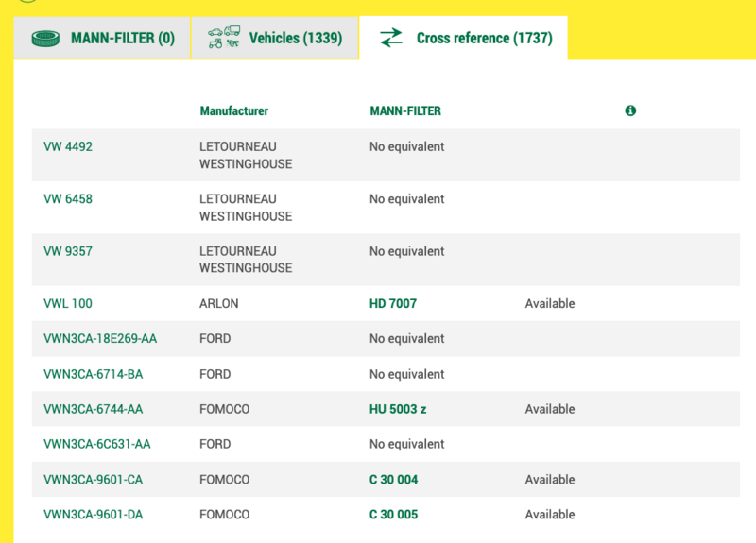The image size is (756, 543).
Task: Click the VWN3CA-6744-AA reference
Action: pyautogui.click(x=93, y=409)
